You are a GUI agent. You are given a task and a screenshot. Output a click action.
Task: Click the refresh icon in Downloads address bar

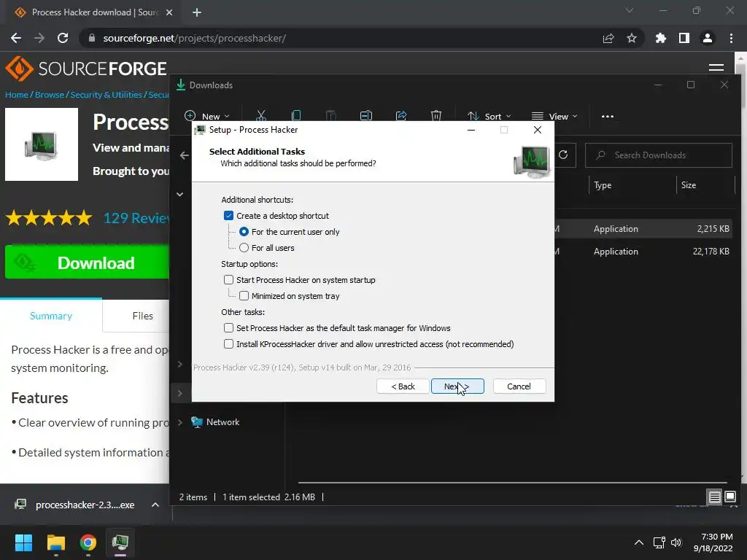tap(563, 155)
